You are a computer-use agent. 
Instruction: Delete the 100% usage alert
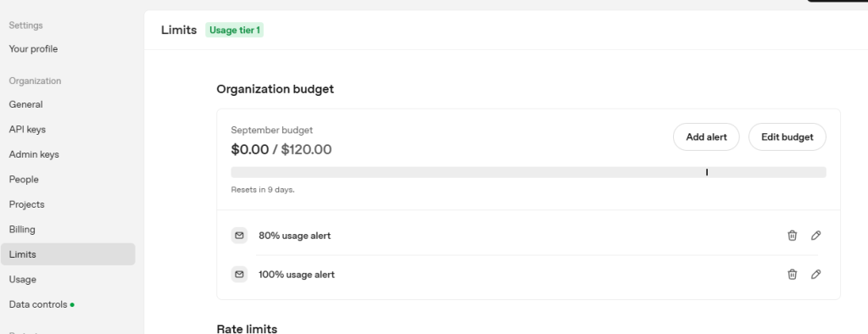coord(793,274)
